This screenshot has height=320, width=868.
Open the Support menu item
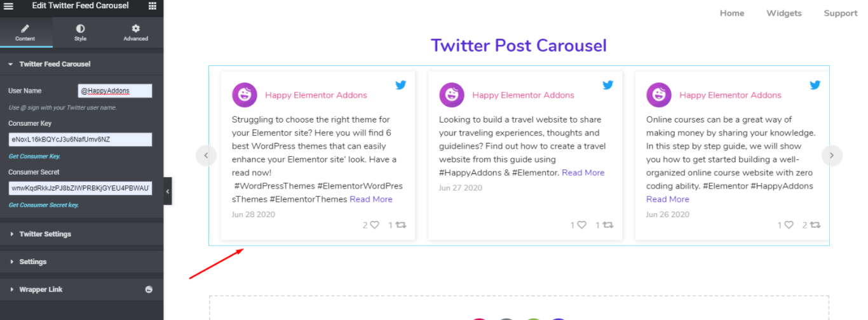tap(841, 13)
